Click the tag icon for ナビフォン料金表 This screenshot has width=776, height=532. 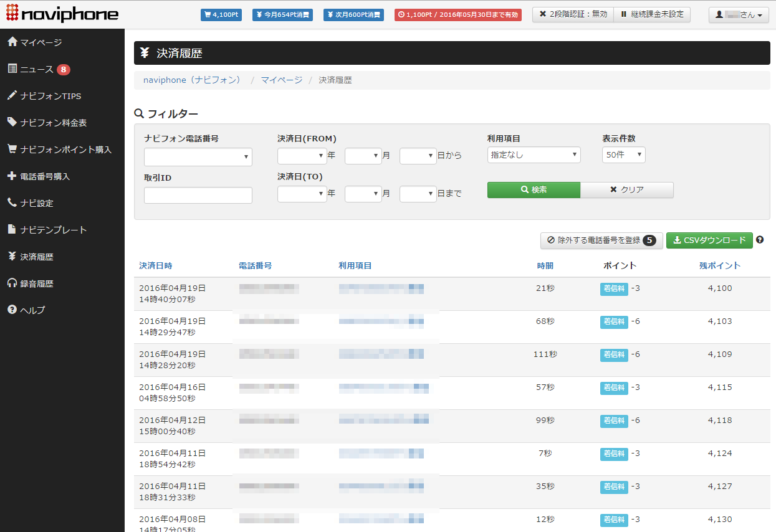12,123
